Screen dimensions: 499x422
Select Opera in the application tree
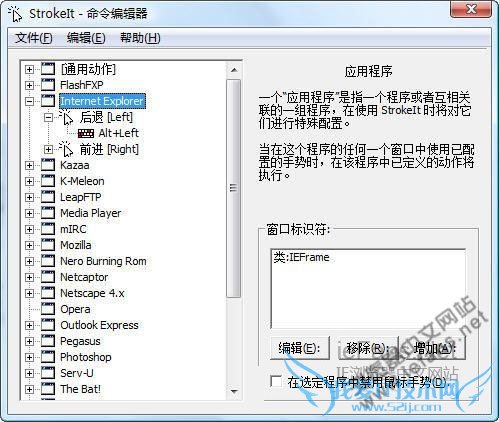75,309
